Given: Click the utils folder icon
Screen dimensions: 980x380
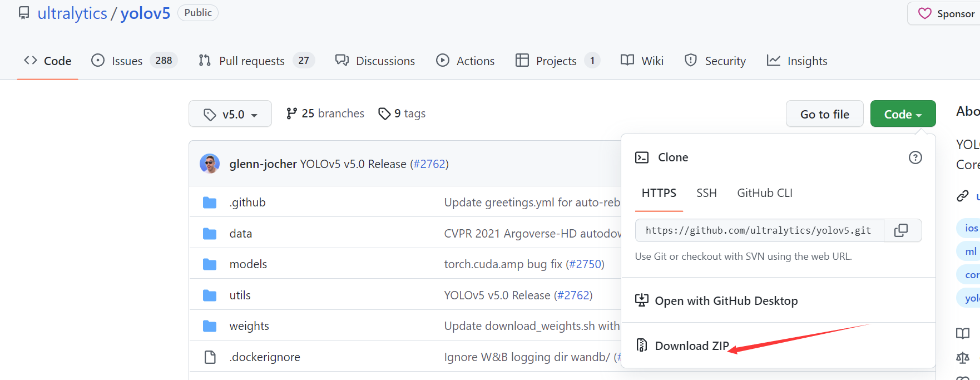Looking at the screenshot, I should pyautogui.click(x=210, y=295).
